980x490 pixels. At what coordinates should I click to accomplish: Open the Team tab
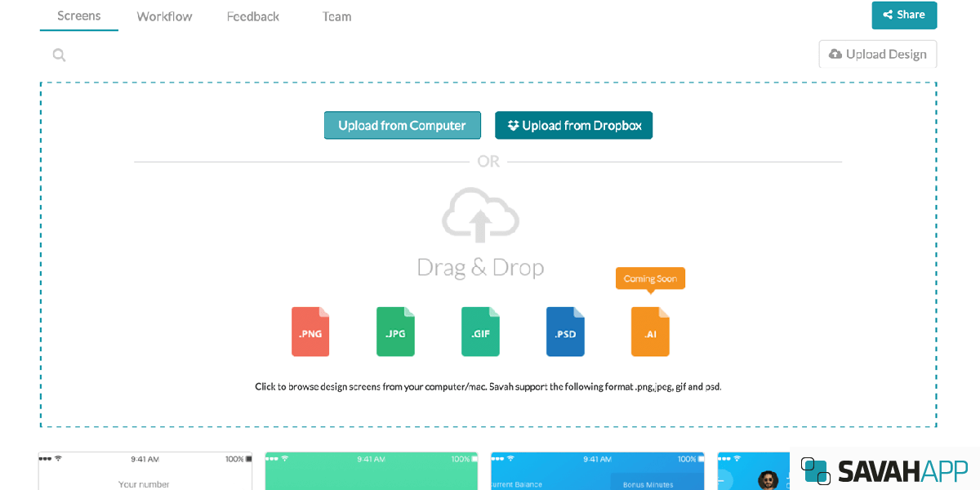pos(336,16)
